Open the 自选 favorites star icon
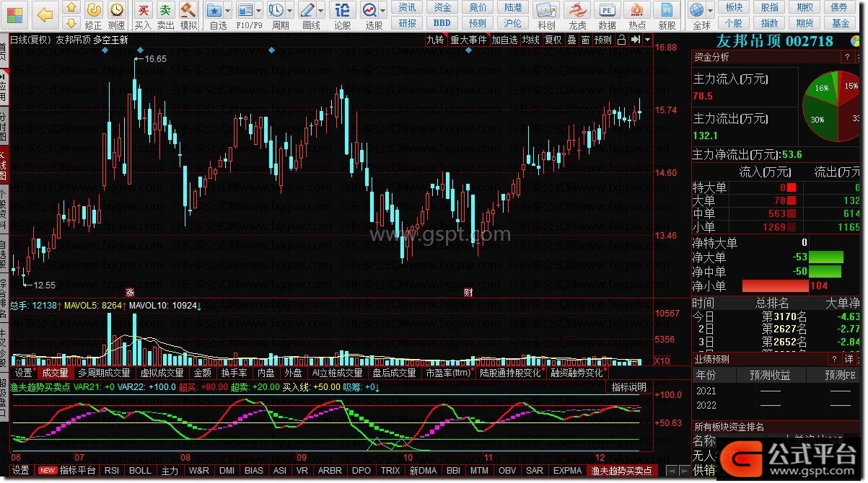This screenshot has height=483, width=868. pyautogui.click(x=214, y=10)
